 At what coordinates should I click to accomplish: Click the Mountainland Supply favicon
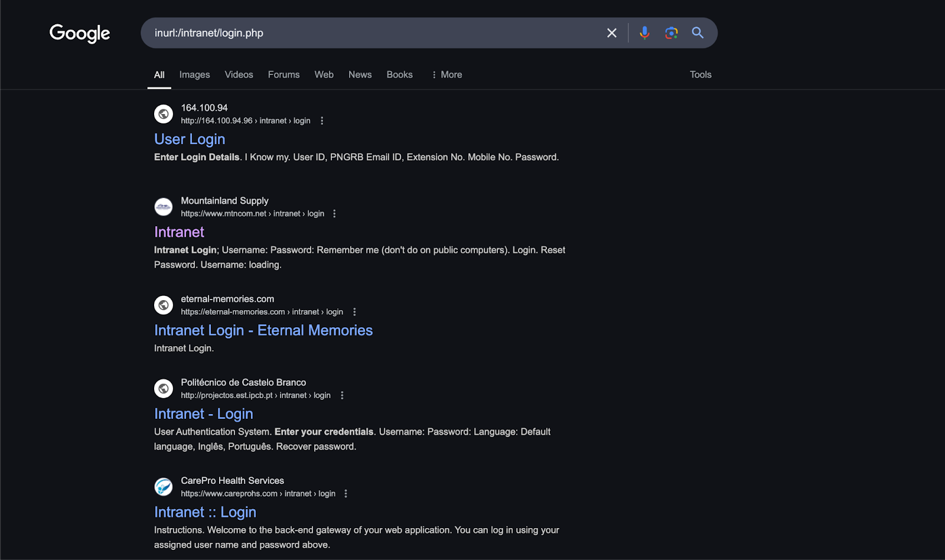(x=164, y=207)
